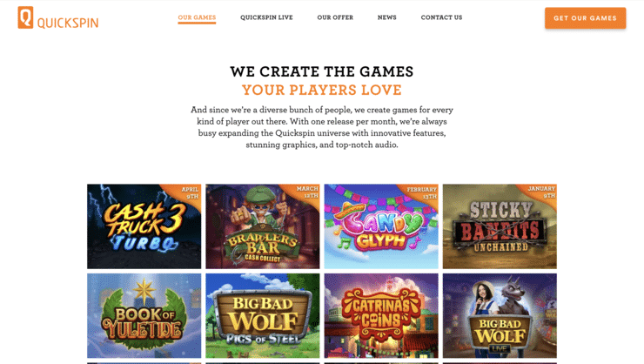This screenshot has width=644, height=364.
Task: Open the Book of Yuletide game
Action: tap(144, 316)
